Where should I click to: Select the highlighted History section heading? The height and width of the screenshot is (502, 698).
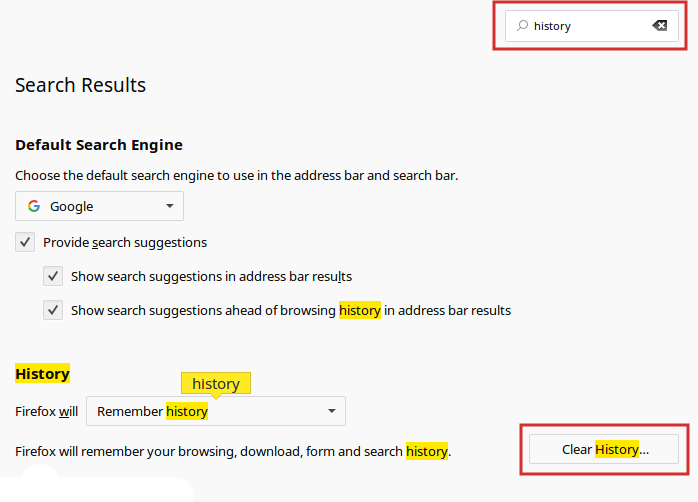(42, 374)
